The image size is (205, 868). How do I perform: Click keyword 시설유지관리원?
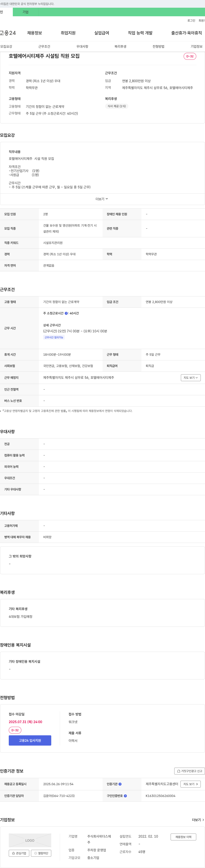tap(53, 243)
